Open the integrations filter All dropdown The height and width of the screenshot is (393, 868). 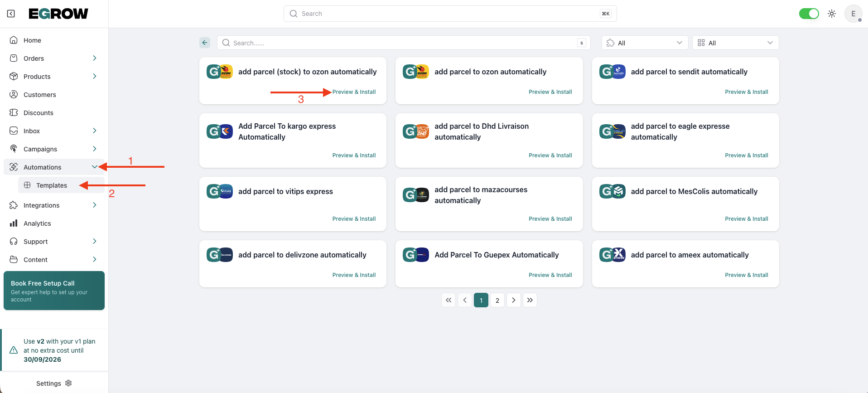(x=645, y=43)
